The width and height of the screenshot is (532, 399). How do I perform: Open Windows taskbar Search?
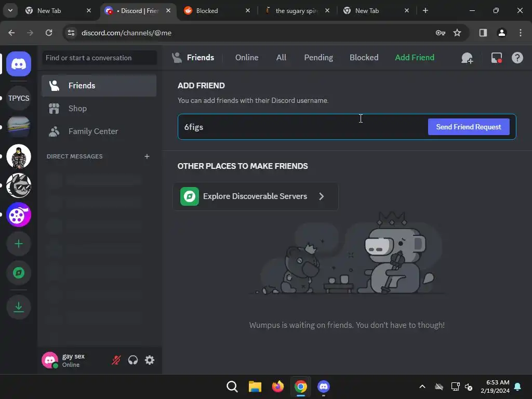[232, 387]
